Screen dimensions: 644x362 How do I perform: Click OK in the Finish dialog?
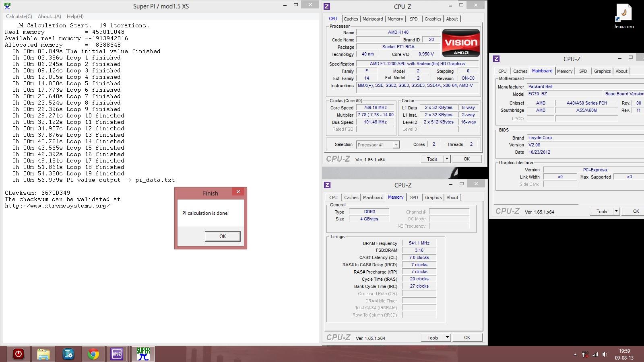point(223,237)
